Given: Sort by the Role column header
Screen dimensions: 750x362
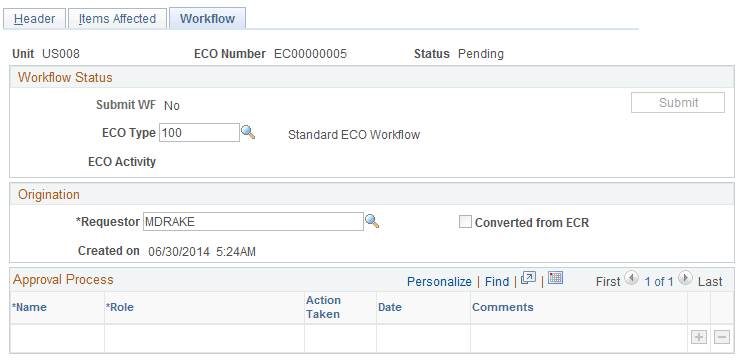Looking at the screenshot, I should click(x=120, y=307).
